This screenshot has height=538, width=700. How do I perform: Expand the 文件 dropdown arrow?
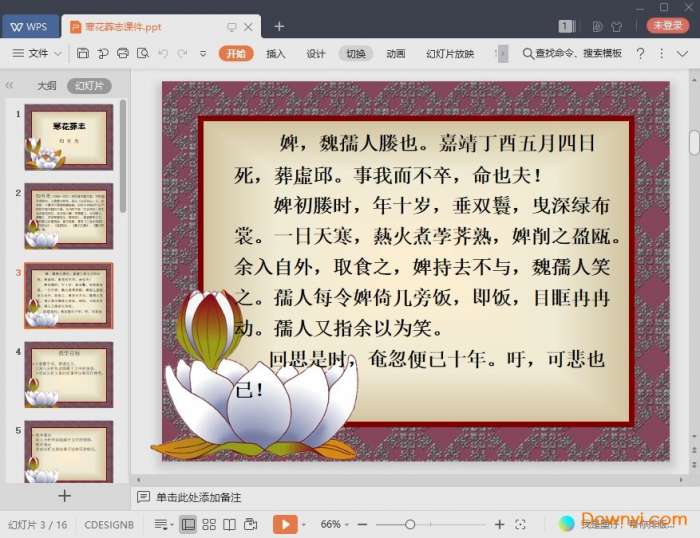pos(58,54)
